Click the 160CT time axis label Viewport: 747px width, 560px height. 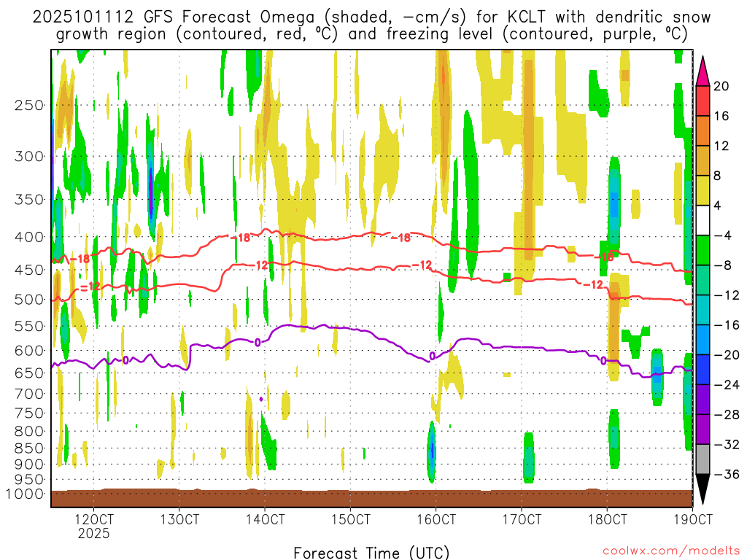pyautogui.click(x=436, y=519)
